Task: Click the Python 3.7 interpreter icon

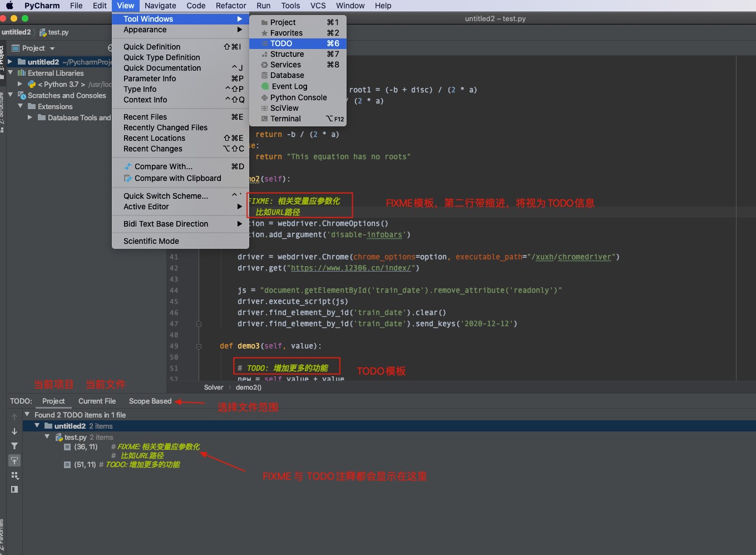Action: [32, 84]
